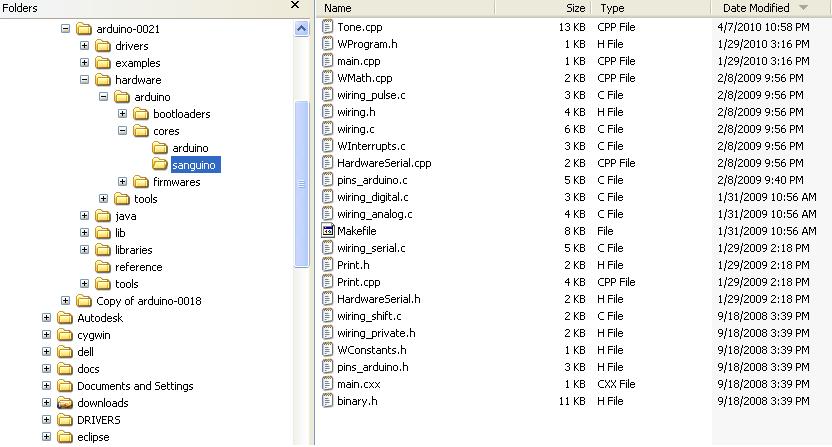This screenshot has height=447, width=832.
Task: Close the Folders pane
Action: coord(295,5)
